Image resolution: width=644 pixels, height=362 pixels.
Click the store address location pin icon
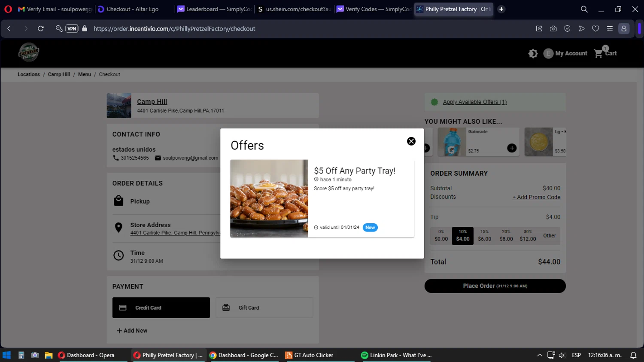[x=118, y=228]
